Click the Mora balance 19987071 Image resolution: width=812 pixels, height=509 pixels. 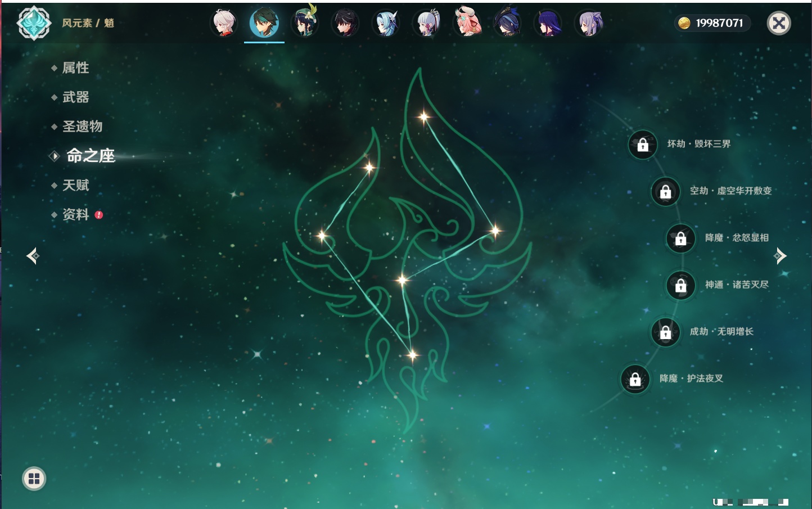719,23
